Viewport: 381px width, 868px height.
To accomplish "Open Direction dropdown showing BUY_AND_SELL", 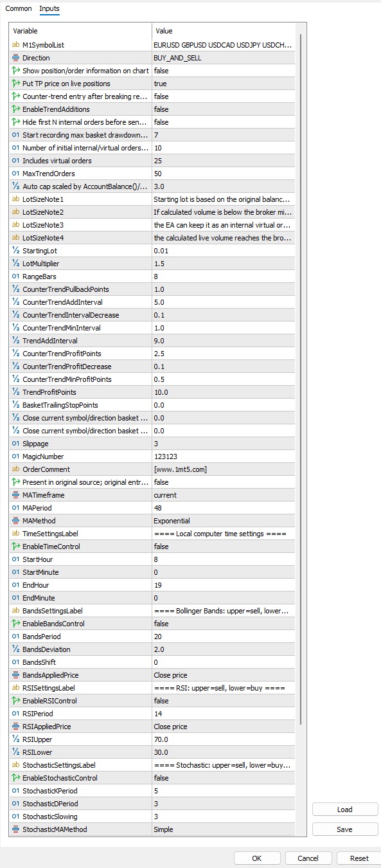I will tap(223, 58).
